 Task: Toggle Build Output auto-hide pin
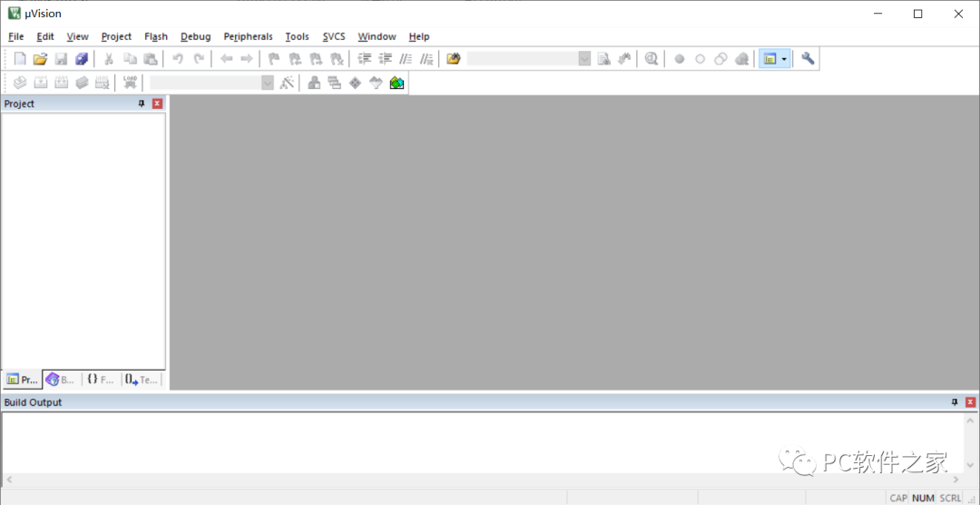(x=955, y=402)
